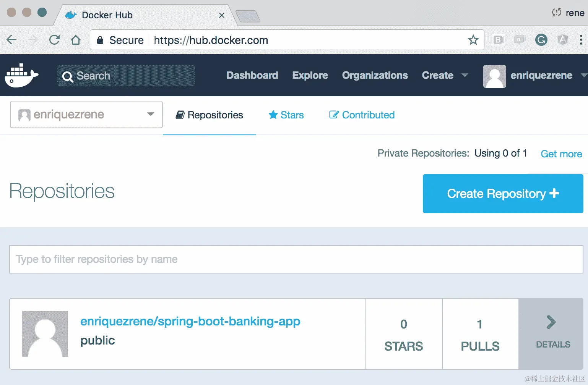Click the DETAILS label

tap(553, 345)
